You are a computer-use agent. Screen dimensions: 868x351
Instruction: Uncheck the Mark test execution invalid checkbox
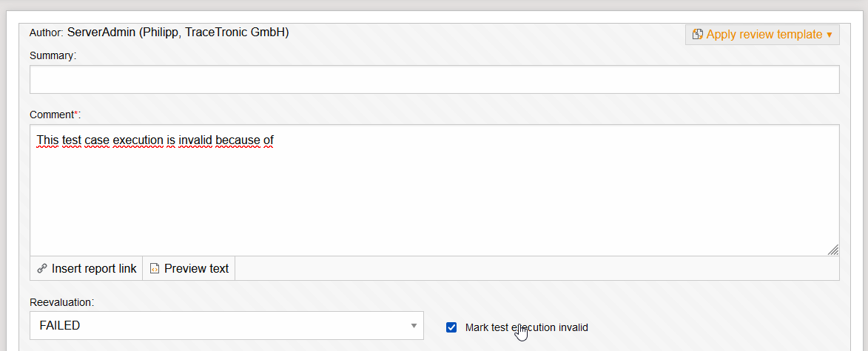point(451,327)
